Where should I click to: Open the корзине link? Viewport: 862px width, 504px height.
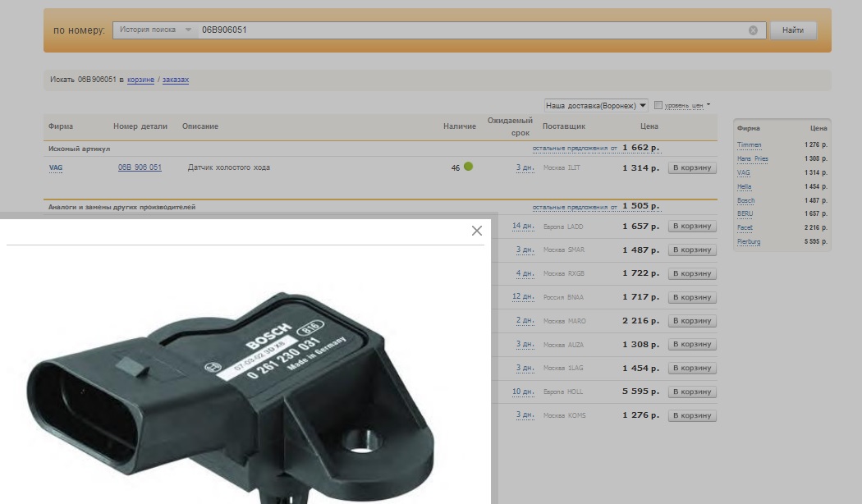140,80
